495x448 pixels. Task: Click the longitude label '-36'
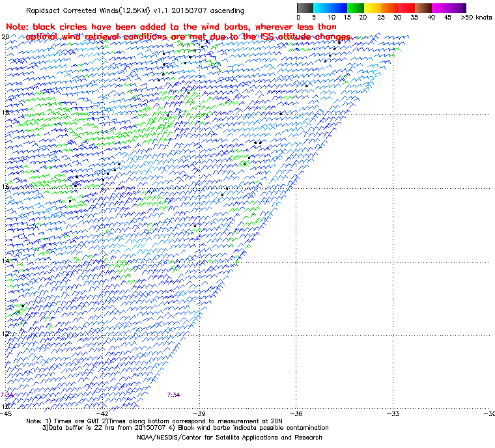296,413
